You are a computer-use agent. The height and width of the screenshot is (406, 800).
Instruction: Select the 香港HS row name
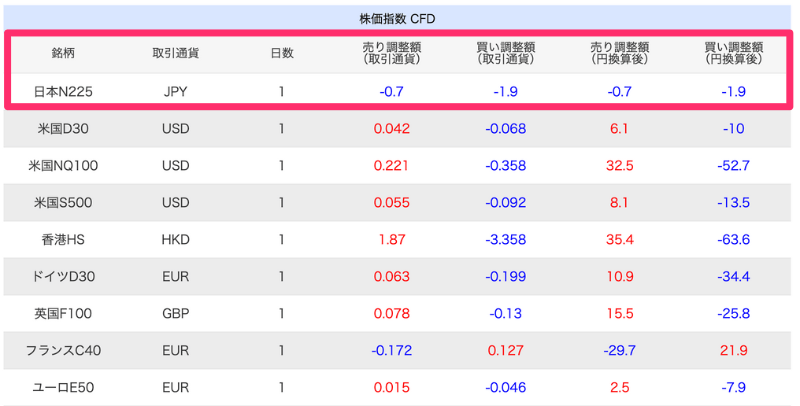point(64,240)
